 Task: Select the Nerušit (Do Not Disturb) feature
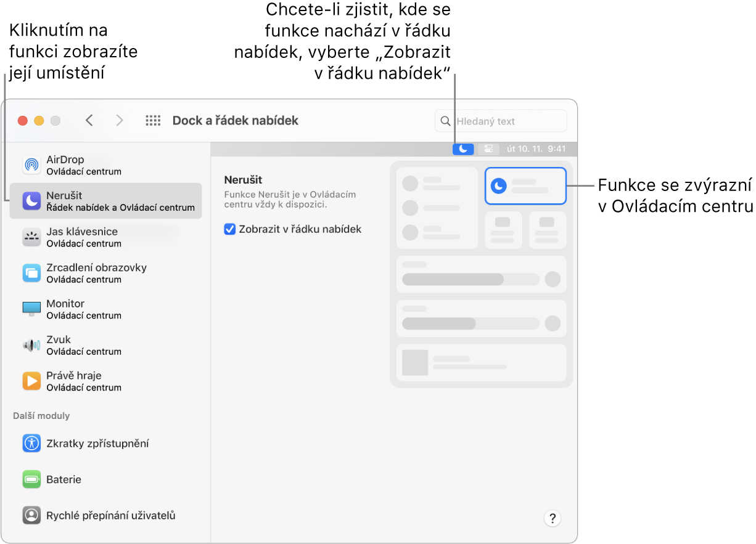[x=105, y=200]
